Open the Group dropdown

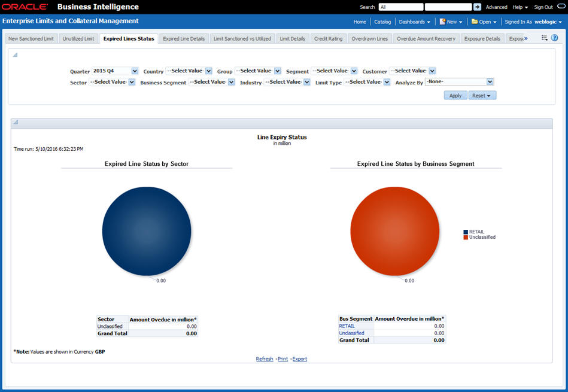point(278,71)
